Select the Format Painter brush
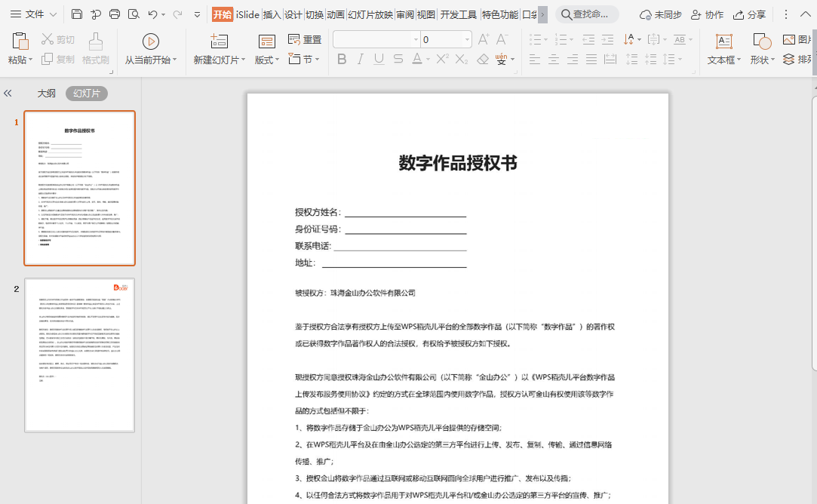This screenshot has height=504, width=817. tap(95, 41)
